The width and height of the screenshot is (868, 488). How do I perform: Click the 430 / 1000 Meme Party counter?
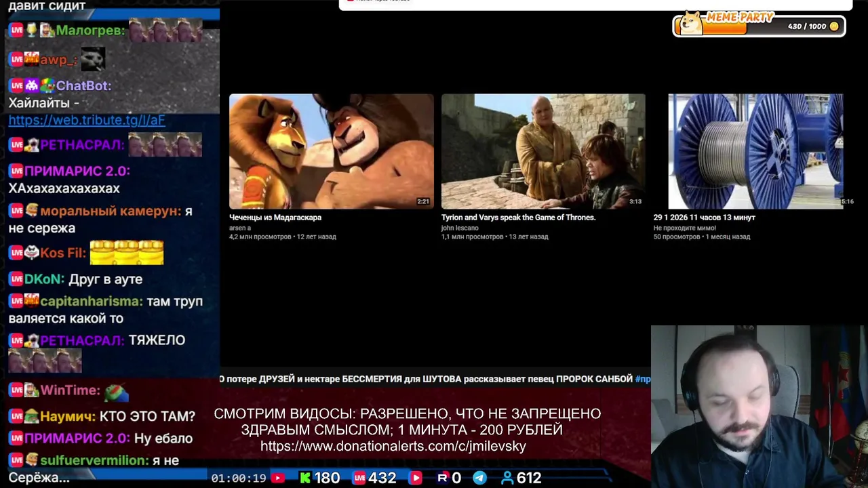click(x=807, y=26)
